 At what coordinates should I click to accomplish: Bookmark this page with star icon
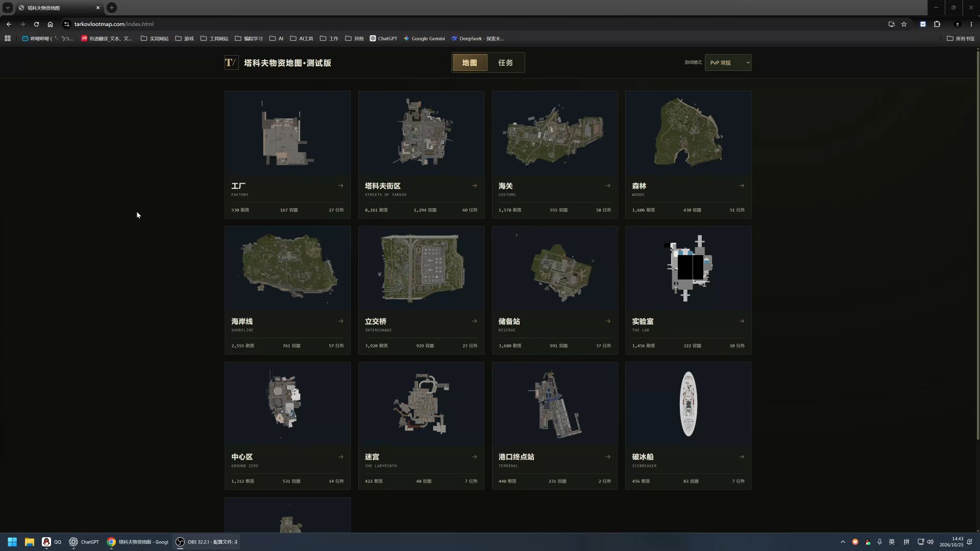point(904,24)
